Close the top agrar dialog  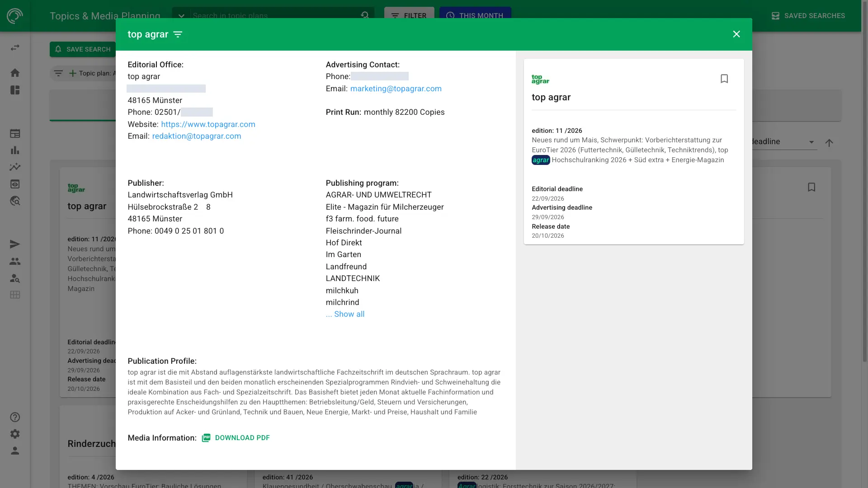[736, 34]
